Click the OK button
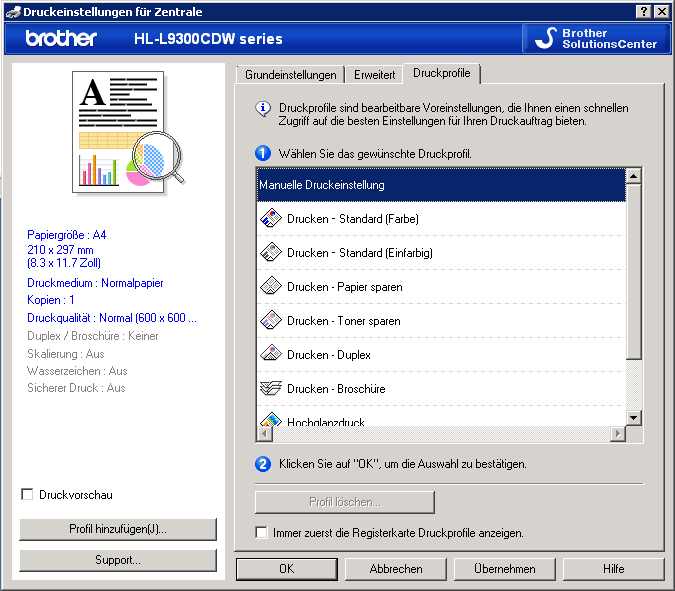Image resolution: width=675 pixels, height=591 pixels. pyautogui.click(x=287, y=569)
